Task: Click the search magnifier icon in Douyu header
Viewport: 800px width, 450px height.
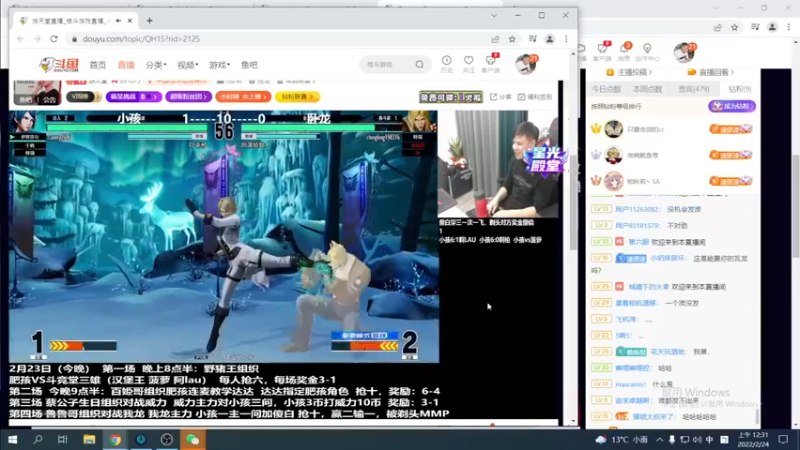Action: [x=419, y=64]
